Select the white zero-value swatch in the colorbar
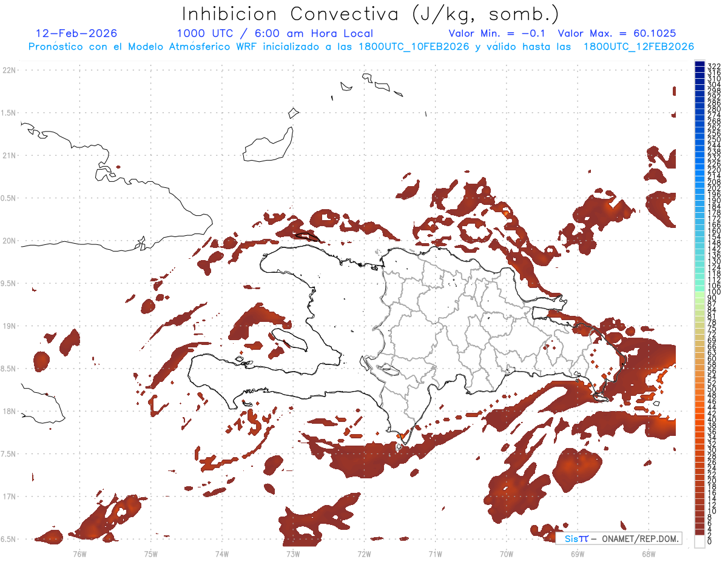The width and height of the screenshot is (728, 562). tap(699, 542)
